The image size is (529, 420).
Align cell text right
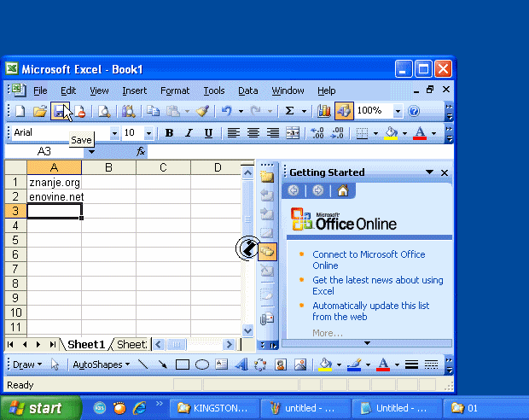[273, 133]
